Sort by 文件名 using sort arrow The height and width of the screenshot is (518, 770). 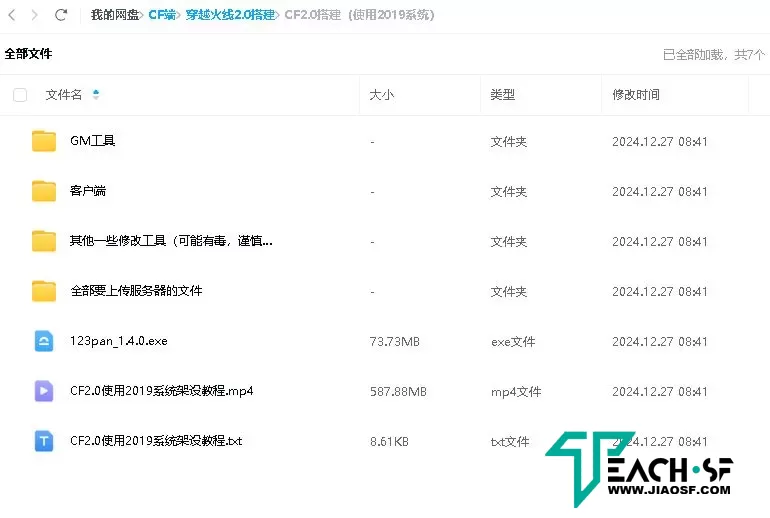[x=96, y=94]
